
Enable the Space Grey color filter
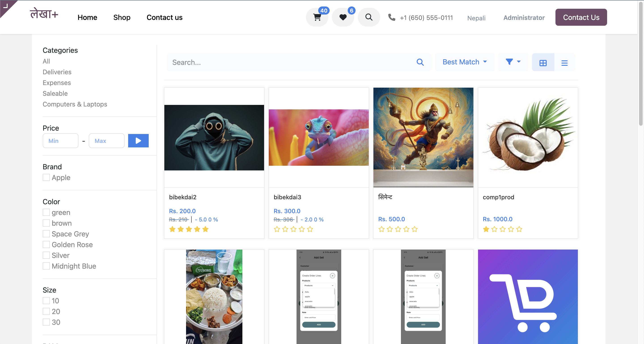click(x=46, y=234)
